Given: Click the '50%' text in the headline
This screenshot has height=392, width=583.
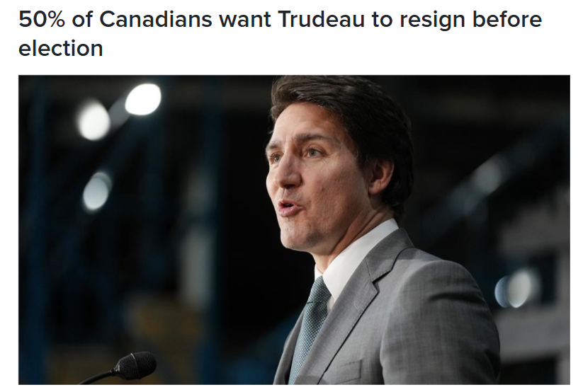Looking at the screenshot, I should coord(42,19).
